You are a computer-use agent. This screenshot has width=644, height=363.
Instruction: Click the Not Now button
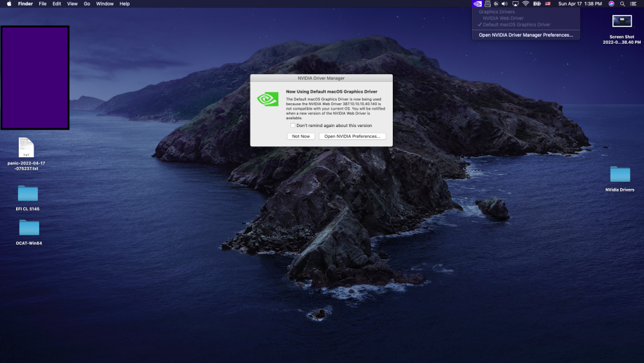click(301, 136)
